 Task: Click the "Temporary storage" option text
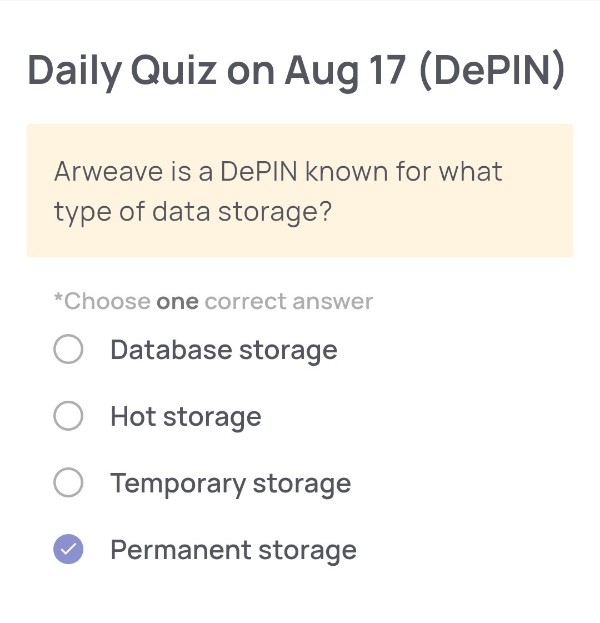[x=231, y=484]
